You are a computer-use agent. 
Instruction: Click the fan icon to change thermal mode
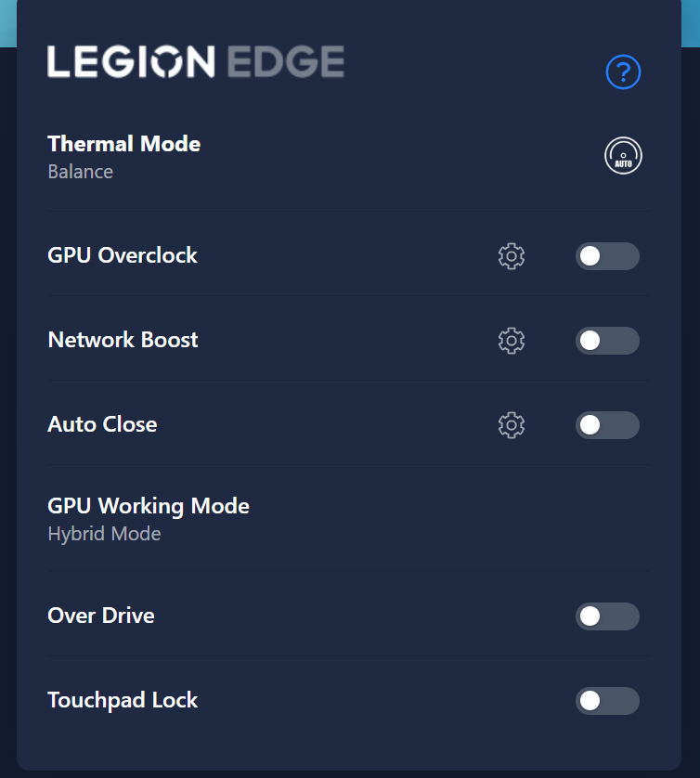tap(623, 155)
